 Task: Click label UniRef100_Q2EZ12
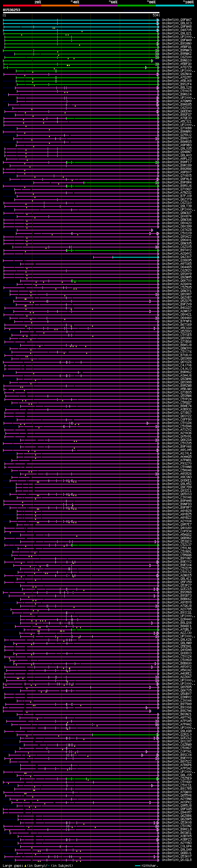177,738
